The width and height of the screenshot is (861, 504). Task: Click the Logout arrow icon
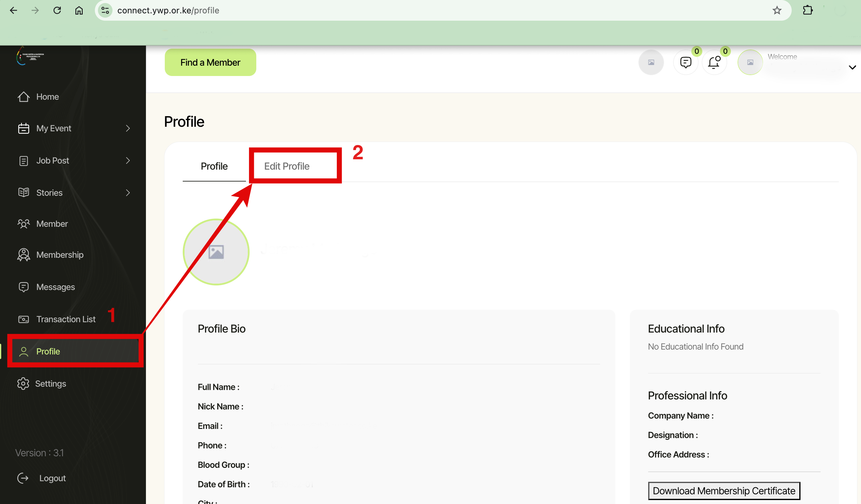click(23, 478)
